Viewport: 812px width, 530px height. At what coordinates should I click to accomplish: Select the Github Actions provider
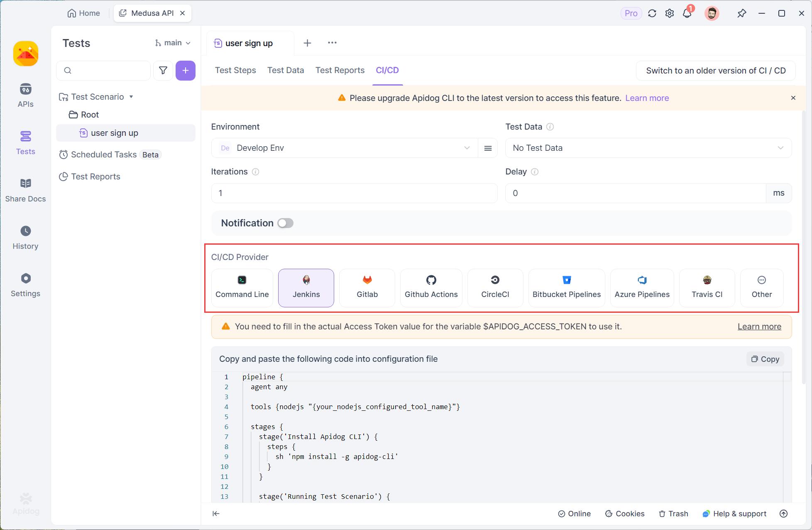coord(431,288)
